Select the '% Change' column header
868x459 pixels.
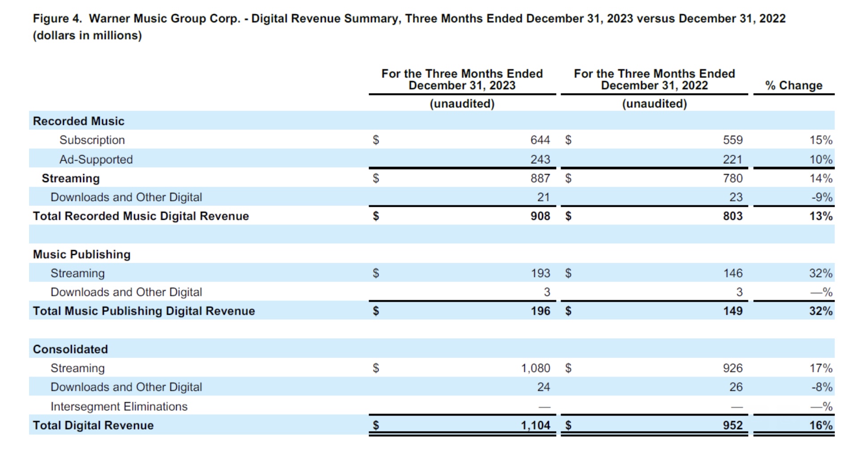pos(794,85)
